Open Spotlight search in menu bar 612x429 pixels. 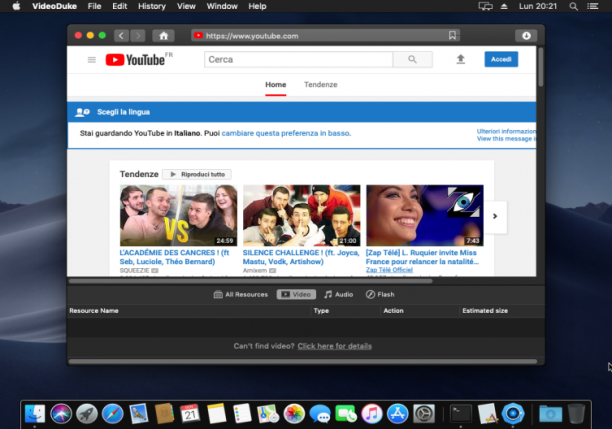point(573,6)
